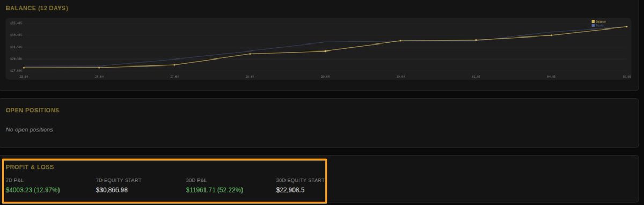This screenshot has height=205, width=644.
Task: Click the 7D Equity Start label
Action: point(119,180)
